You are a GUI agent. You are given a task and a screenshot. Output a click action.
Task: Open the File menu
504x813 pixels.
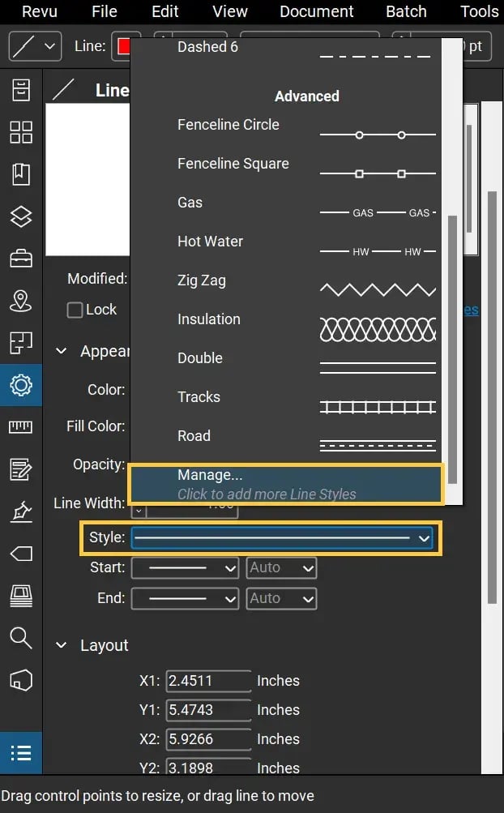105,11
